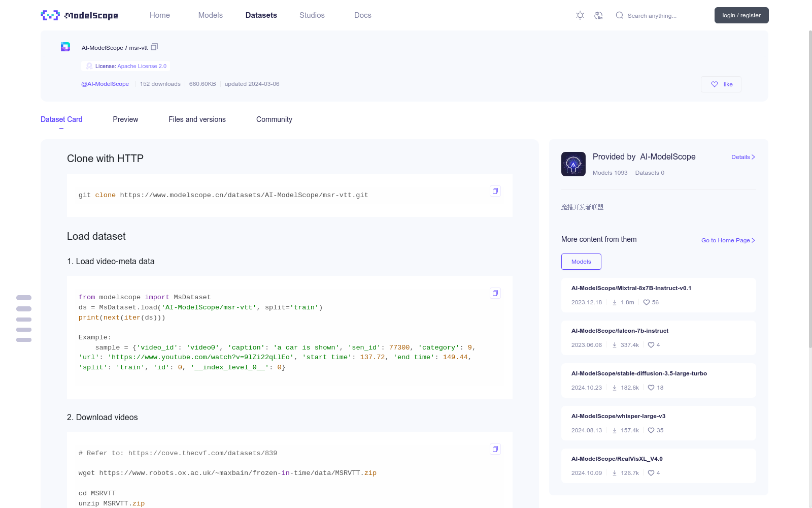Screen dimensions: 812x508
Task: Click the "Load dataset" heading
Action: [96, 236]
